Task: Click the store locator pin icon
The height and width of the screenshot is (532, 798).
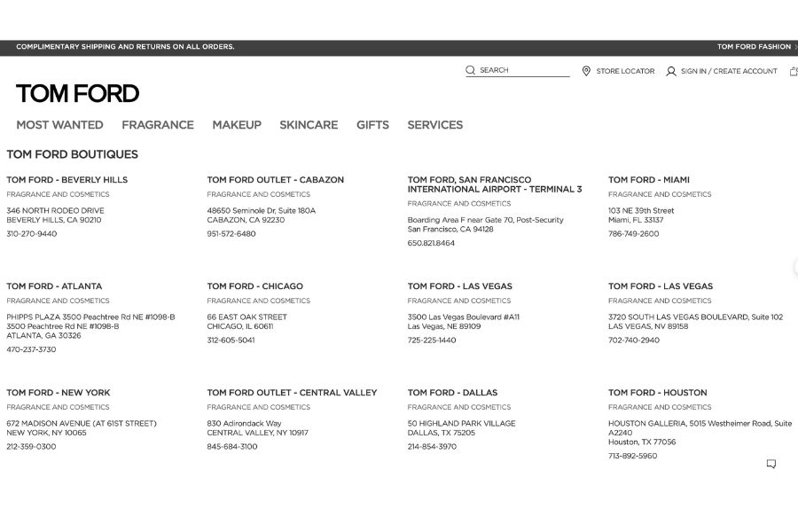Action: coord(586,71)
